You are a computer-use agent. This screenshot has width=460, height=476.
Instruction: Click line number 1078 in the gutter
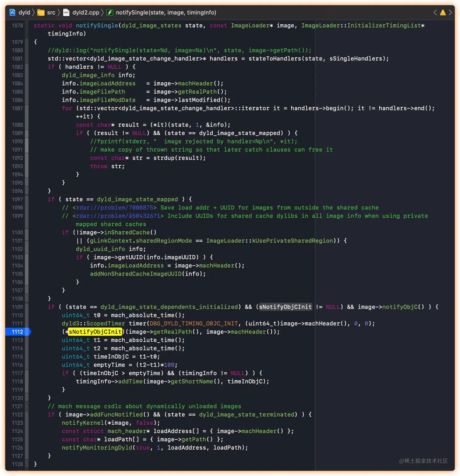coord(17,26)
